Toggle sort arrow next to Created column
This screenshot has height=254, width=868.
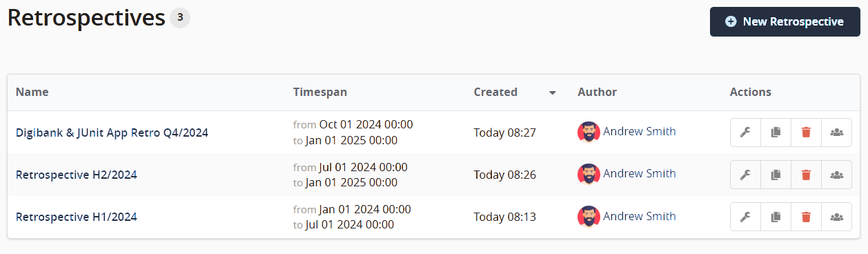point(552,93)
